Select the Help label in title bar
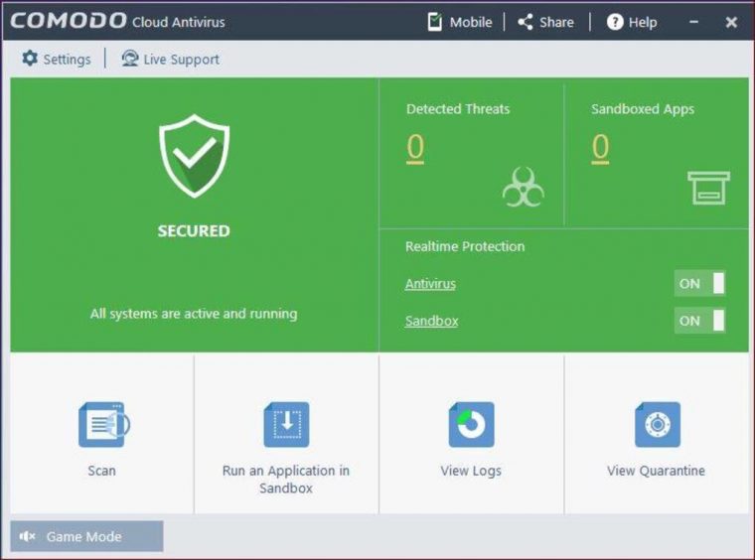The height and width of the screenshot is (560, 755). pyautogui.click(x=643, y=22)
